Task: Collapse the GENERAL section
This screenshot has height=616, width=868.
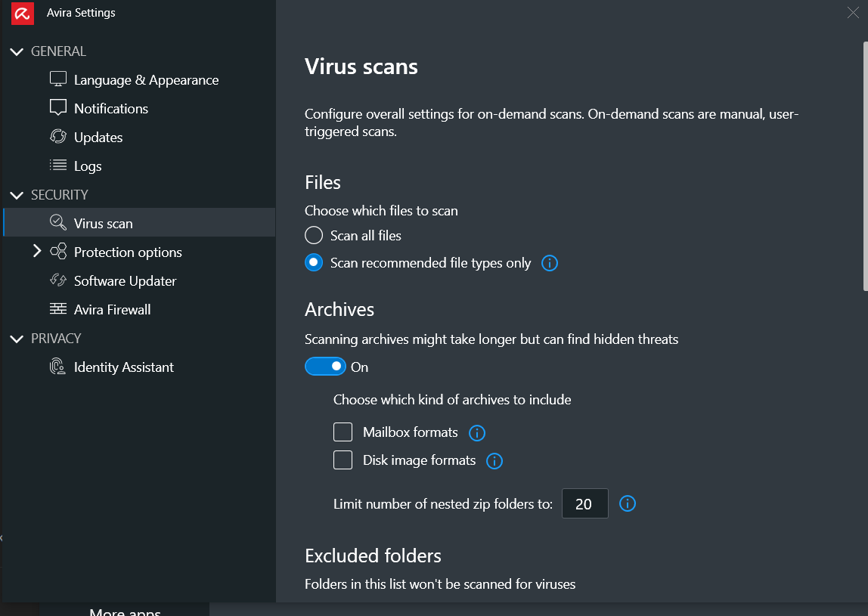Action: click(x=17, y=51)
